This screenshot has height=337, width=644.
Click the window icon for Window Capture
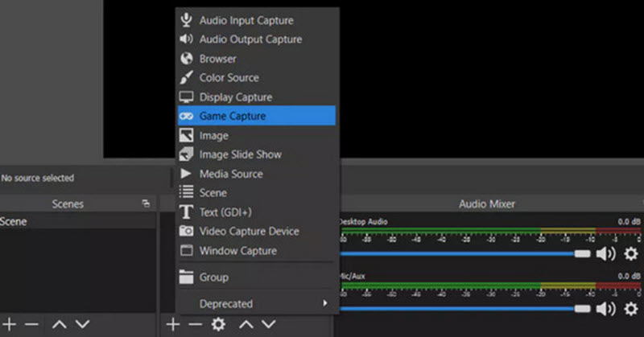187,250
